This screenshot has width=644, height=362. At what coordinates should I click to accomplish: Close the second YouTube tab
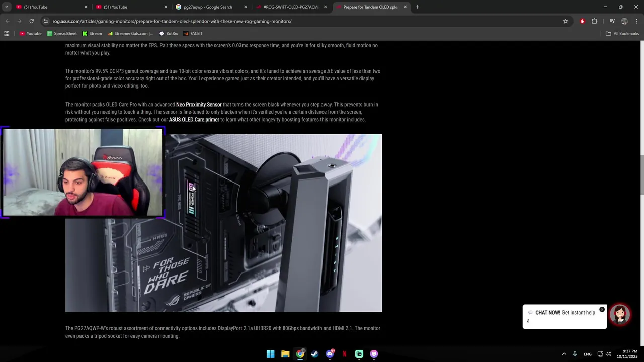coord(166,7)
